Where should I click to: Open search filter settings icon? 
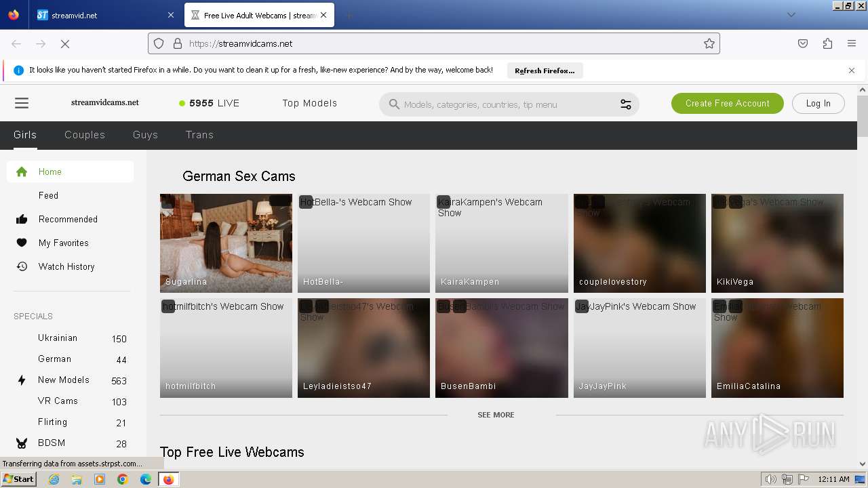tap(625, 104)
